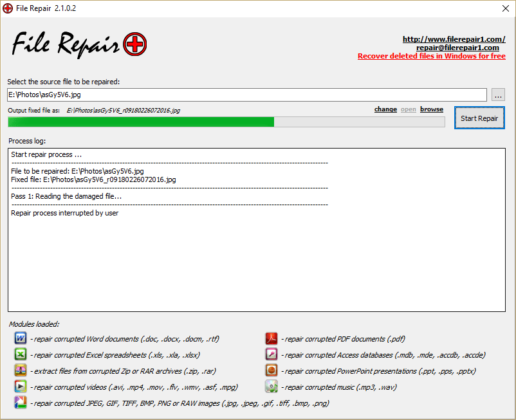Click the corrupted videos module icon
The height and width of the screenshot is (420, 516).
pyautogui.click(x=21, y=387)
